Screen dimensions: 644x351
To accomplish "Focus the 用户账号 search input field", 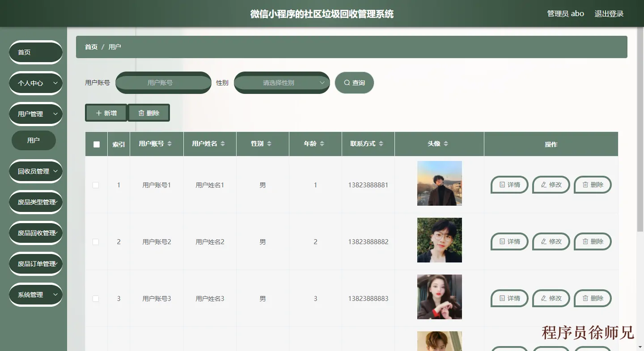I will click(163, 83).
